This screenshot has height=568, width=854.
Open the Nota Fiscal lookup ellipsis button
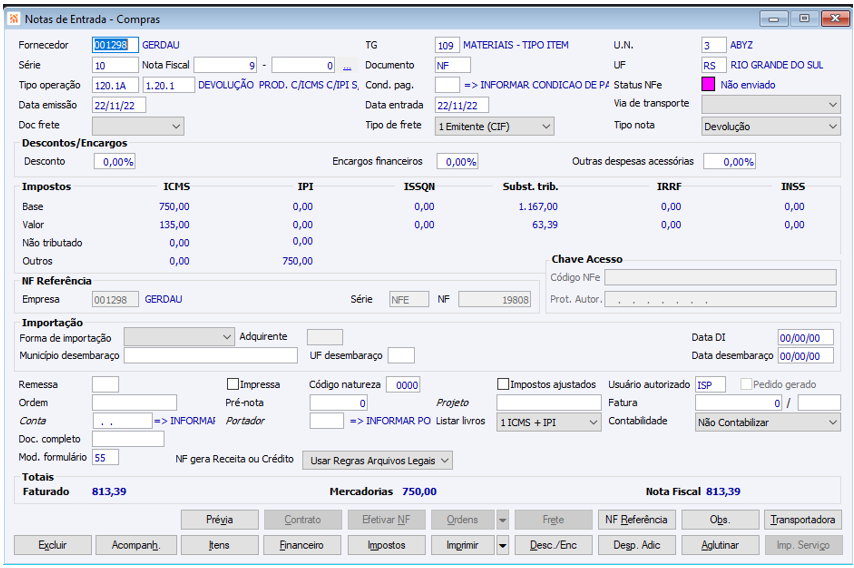347,66
